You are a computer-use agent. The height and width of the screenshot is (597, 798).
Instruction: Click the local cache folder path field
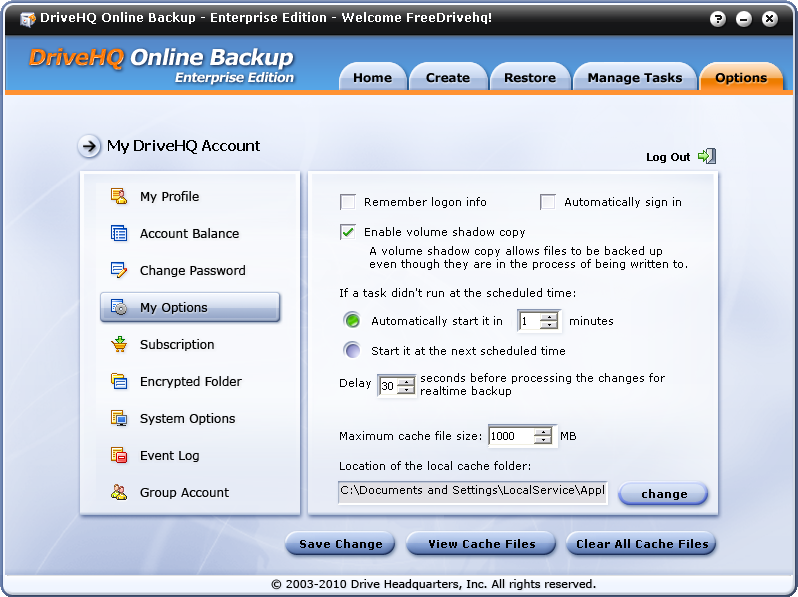click(473, 493)
